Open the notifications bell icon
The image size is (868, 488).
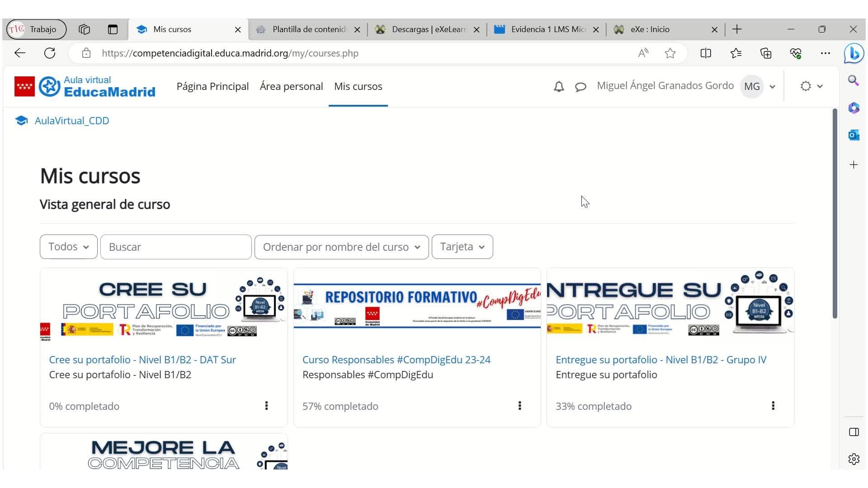(559, 87)
